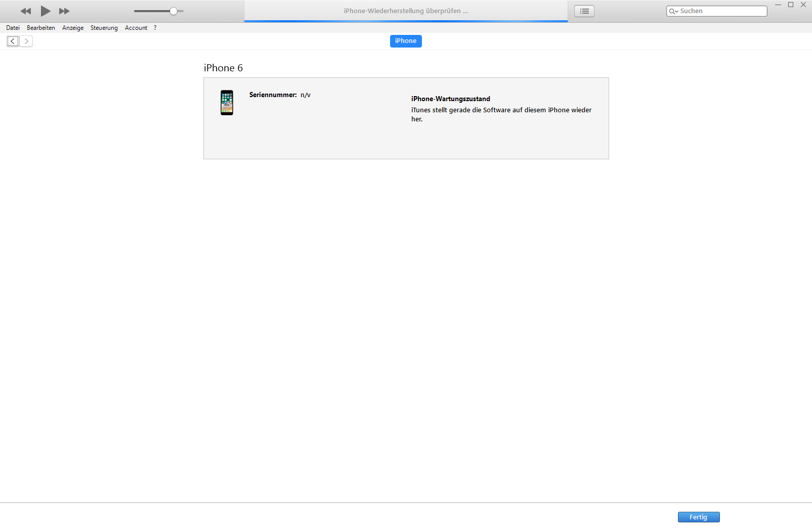Click the iPhone 6 heading
The width and height of the screenshot is (812, 531).
pos(223,68)
